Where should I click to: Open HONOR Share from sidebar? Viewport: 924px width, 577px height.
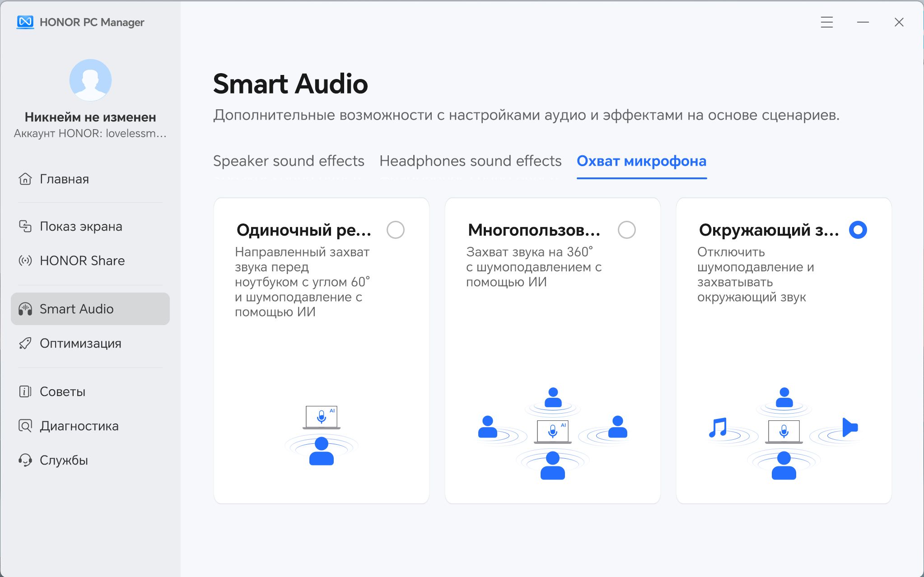[90, 261]
